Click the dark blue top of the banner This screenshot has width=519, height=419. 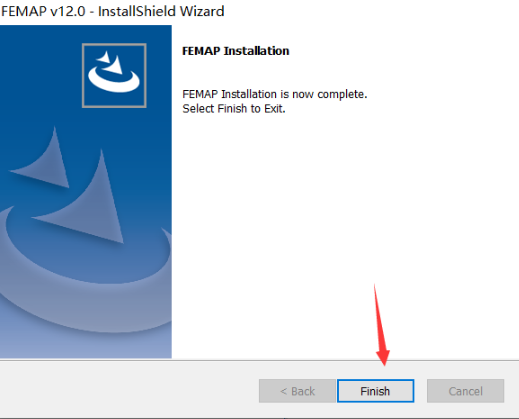[86, 34]
